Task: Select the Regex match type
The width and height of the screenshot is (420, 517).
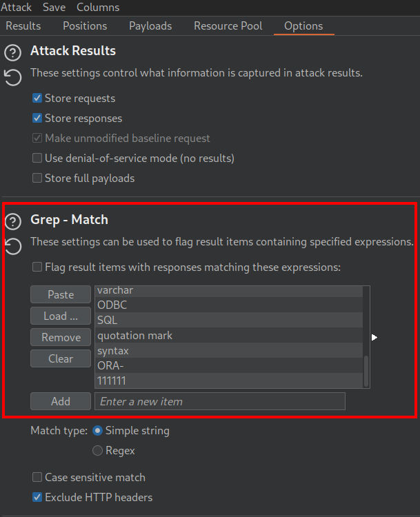Action: (x=97, y=451)
